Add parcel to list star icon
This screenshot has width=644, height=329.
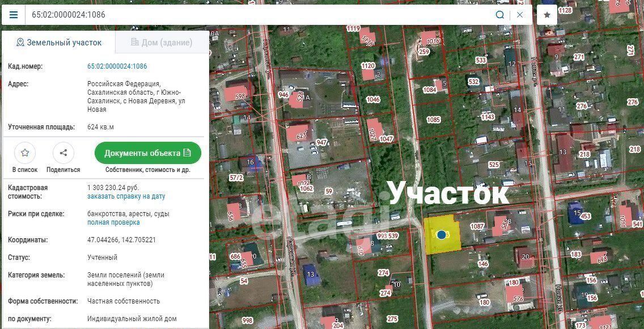25,153
